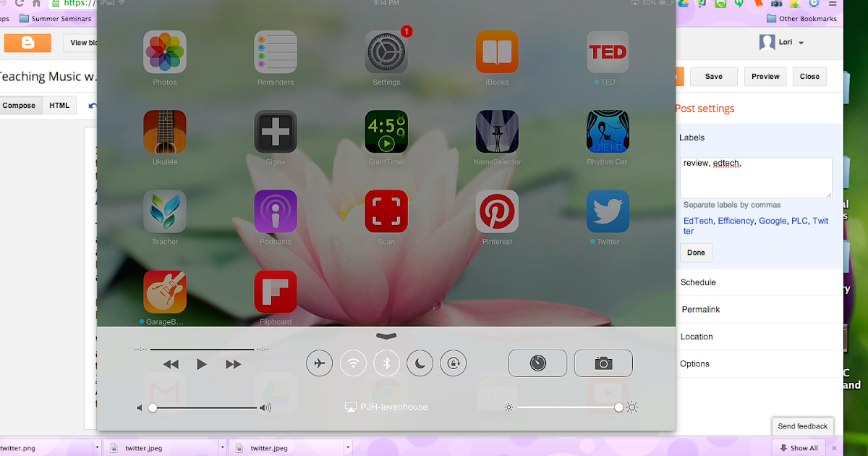Click the undo arrow in Blogger editor

(x=91, y=106)
